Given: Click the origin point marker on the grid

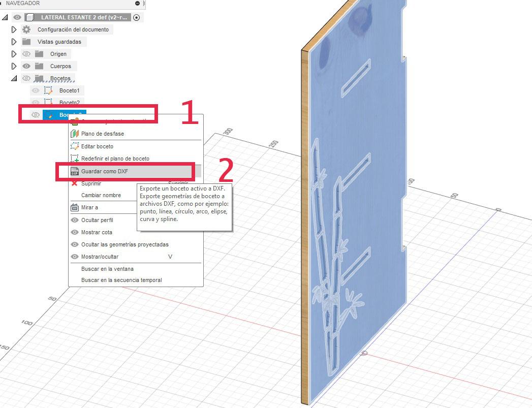Looking at the screenshot, I should [364, 353].
